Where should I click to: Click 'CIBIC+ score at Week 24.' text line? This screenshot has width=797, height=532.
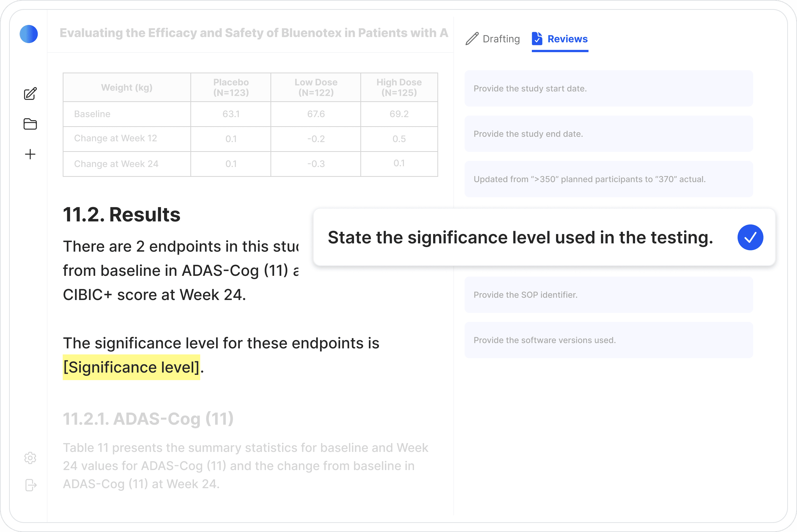click(154, 295)
